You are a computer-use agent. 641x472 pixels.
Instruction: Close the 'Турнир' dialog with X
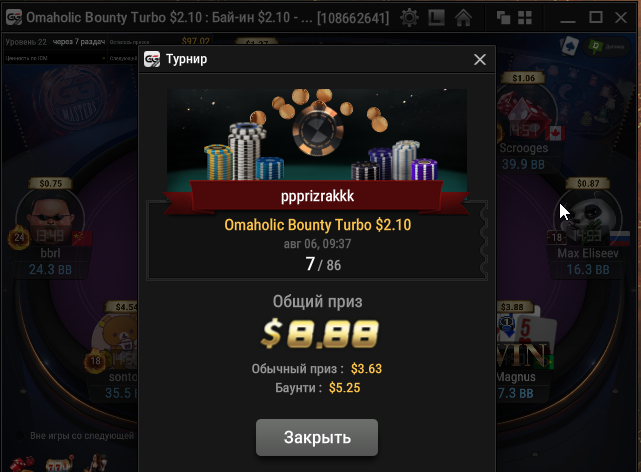(480, 60)
